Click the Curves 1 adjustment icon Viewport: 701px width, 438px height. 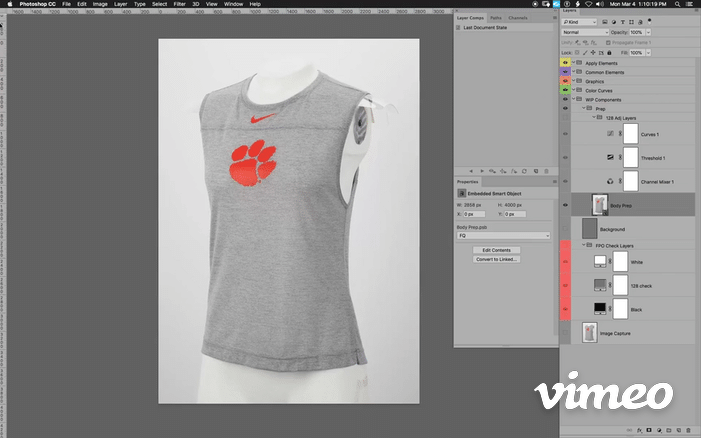pyautogui.click(x=610, y=134)
